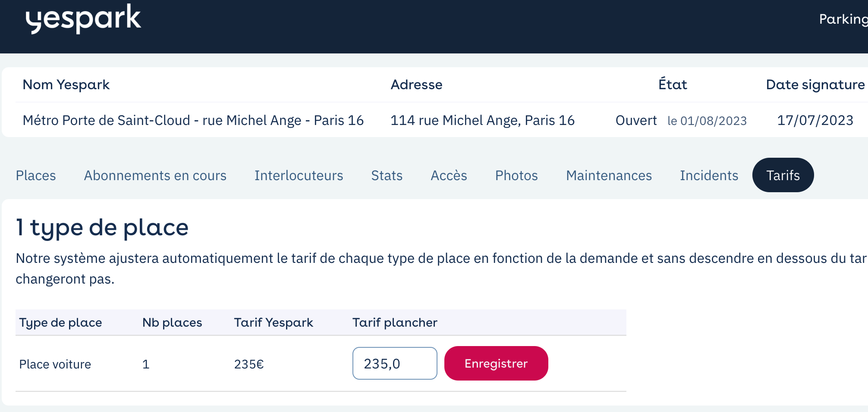Click the Adresse column header
868x412 pixels.
pyautogui.click(x=416, y=85)
